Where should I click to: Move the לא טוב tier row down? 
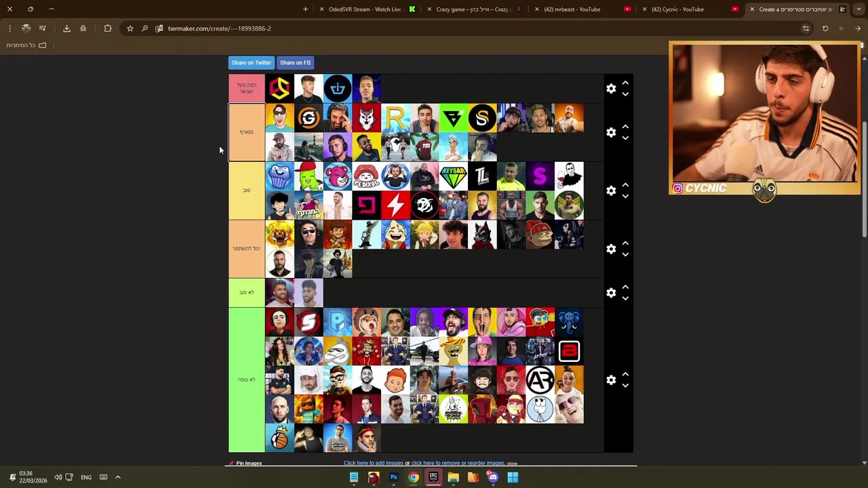[x=625, y=298]
